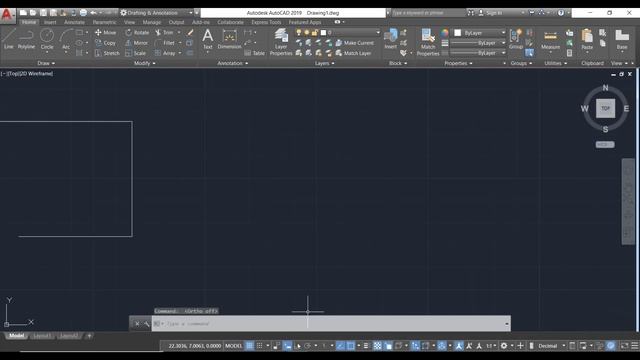This screenshot has width=640, height=360.
Task: Expand the Properties panel
Action: pyautogui.click(x=458, y=63)
